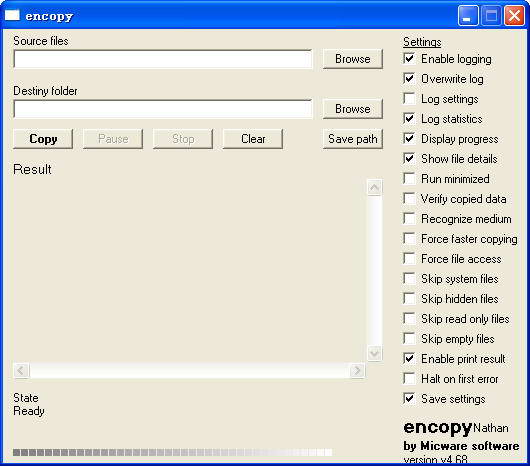
Task: Check the Skip empty files box
Action: (409, 338)
